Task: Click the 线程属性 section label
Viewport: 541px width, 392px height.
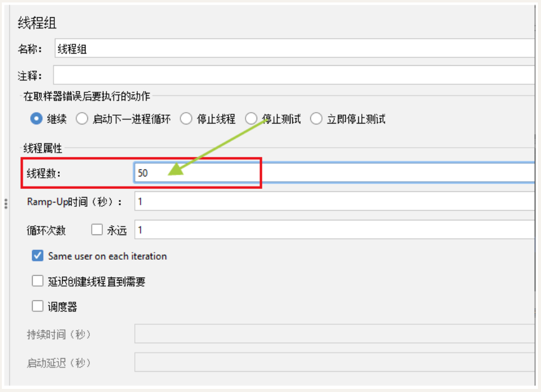Action: [x=43, y=148]
